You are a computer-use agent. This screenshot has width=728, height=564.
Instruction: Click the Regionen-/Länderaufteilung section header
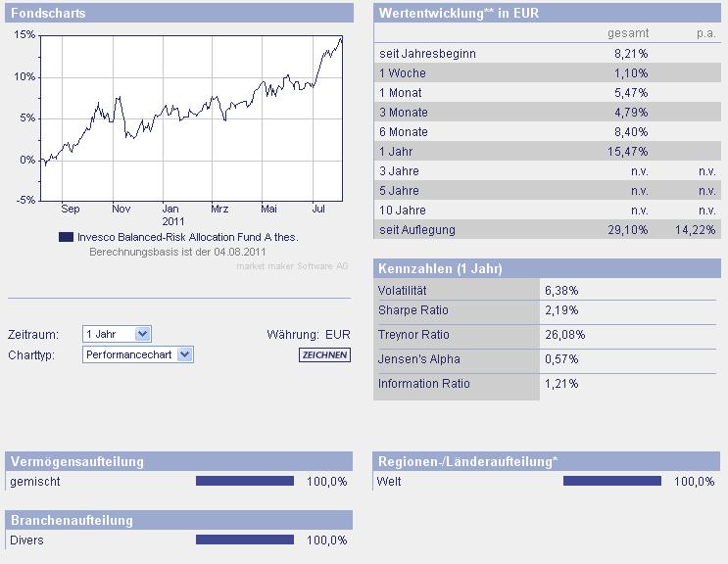(x=548, y=461)
